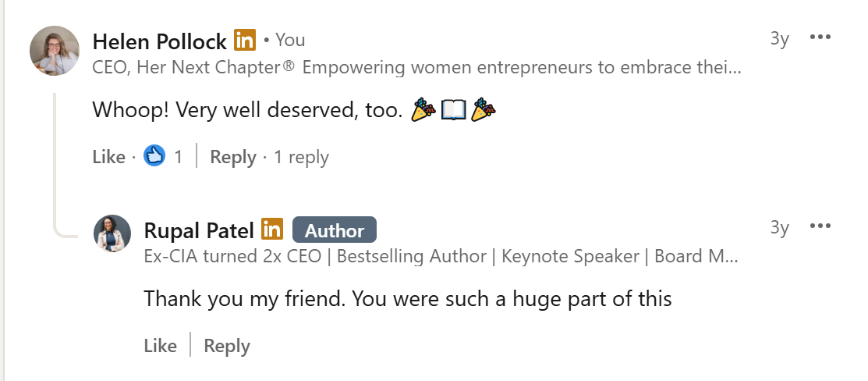Open more options for Rupal Patel's reply
This screenshot has width=868, height=381.
pos(820,226)
